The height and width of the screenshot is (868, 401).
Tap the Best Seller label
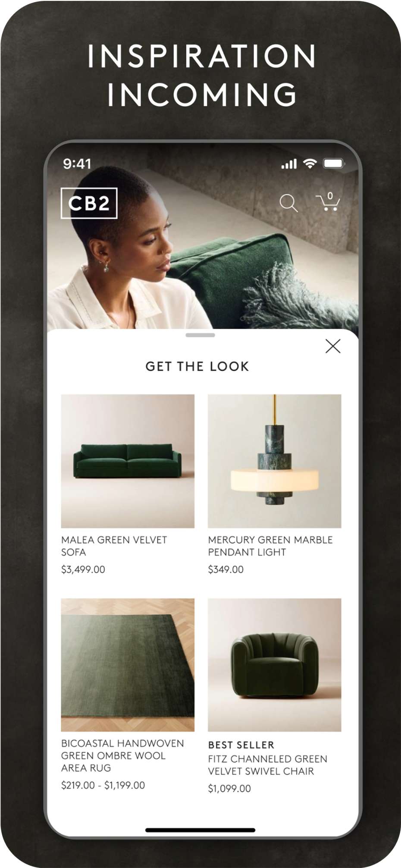click(241, 745)
